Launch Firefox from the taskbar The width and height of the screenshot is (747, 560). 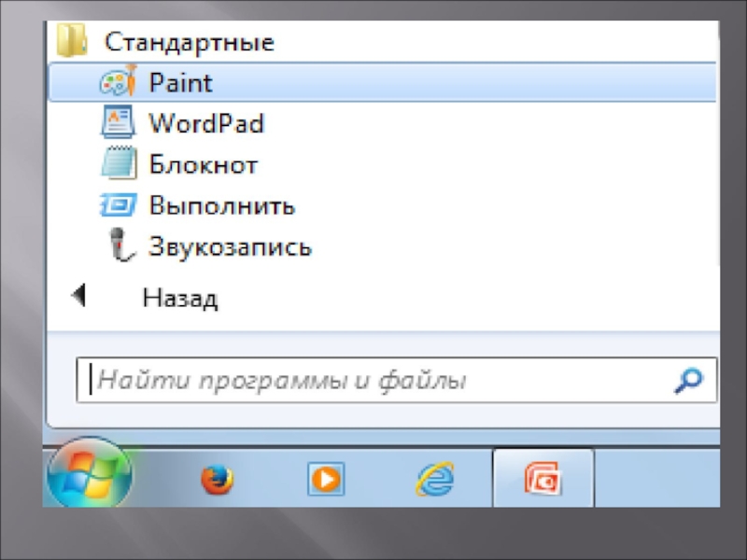click(218, 479)
